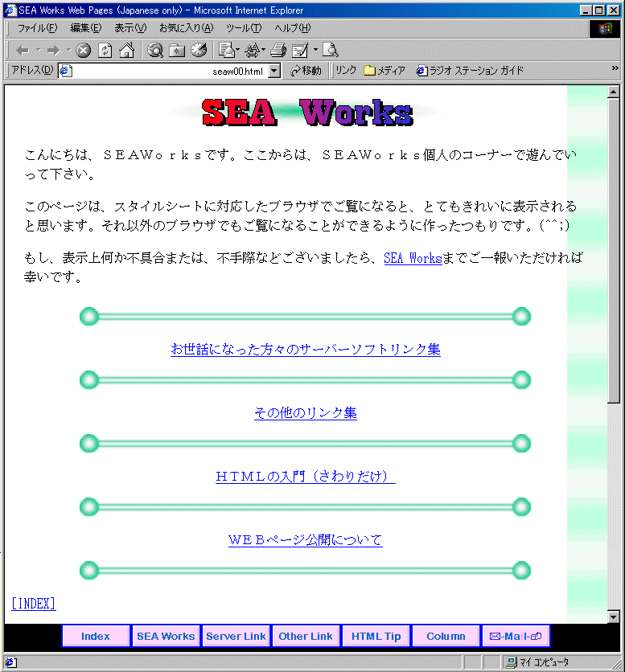Image resolution: width=625 pixels, height=672 pixels.
Task: Go to the Home page icon
Action: click(x=126, y=51)
